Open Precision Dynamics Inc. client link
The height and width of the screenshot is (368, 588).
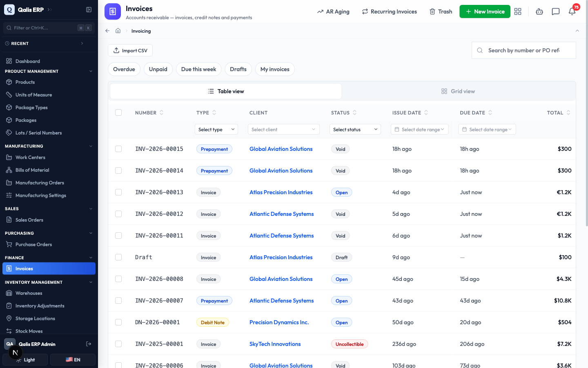coord(279,322)
